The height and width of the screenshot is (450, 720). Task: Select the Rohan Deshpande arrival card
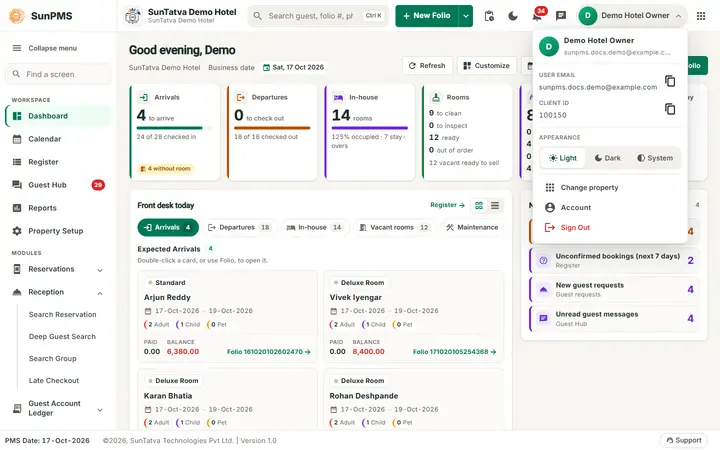[413, 399]
